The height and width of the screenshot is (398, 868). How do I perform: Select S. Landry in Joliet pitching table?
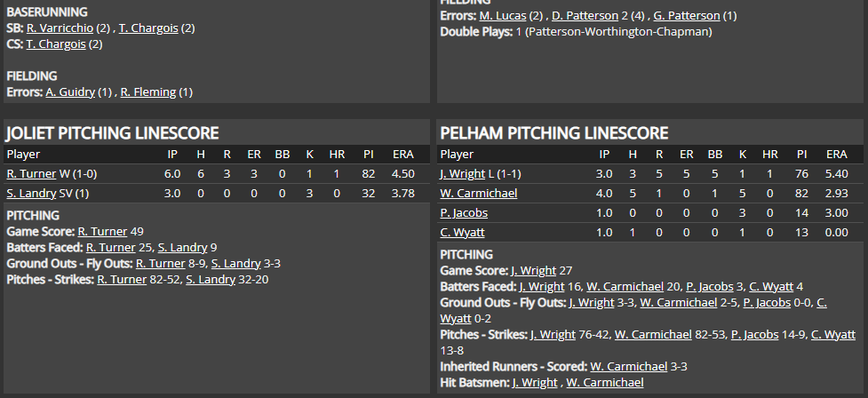pyautogui.click(x=32, y=193)
